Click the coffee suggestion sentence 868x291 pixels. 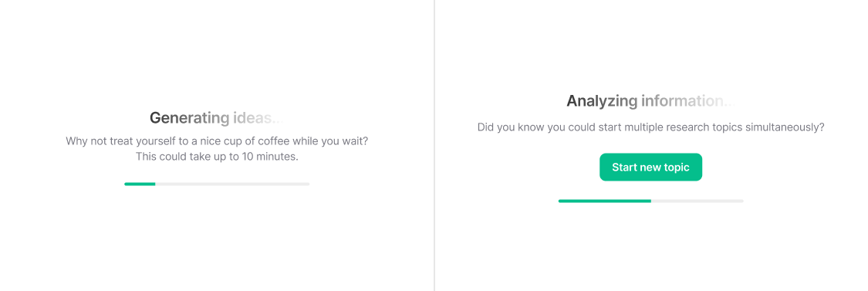(217, 140)
